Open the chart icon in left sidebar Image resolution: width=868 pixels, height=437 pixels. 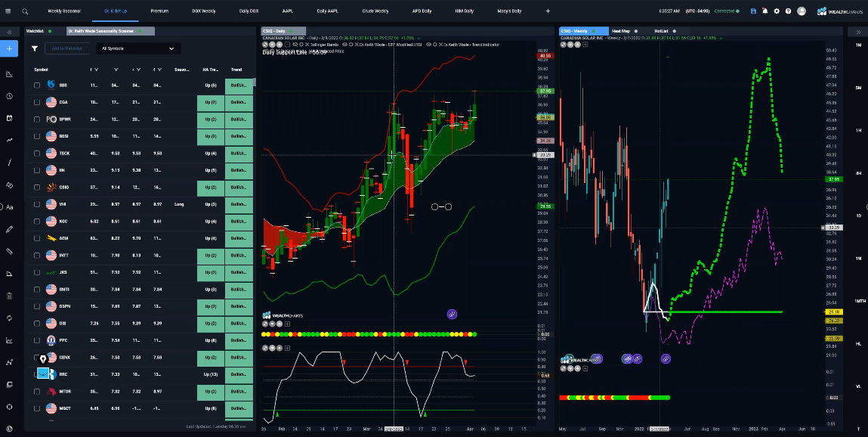[9, 74]
